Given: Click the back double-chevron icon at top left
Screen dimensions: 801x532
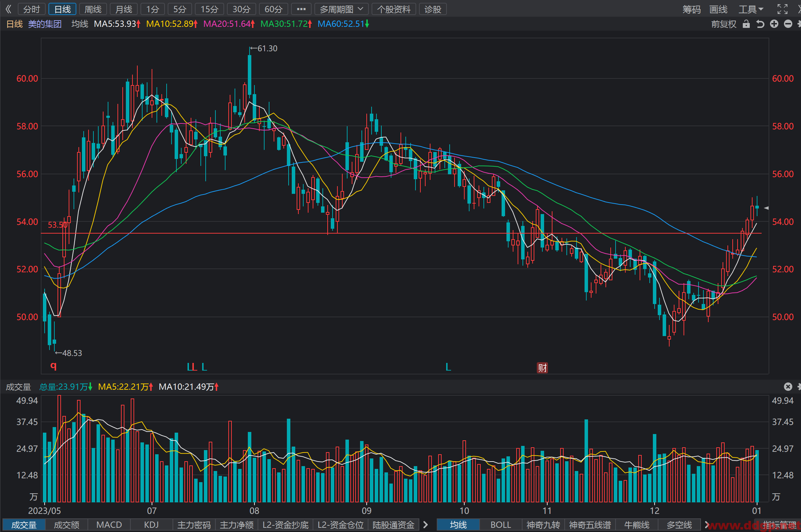Looking at the screenshot, I should tap(8, 9).
